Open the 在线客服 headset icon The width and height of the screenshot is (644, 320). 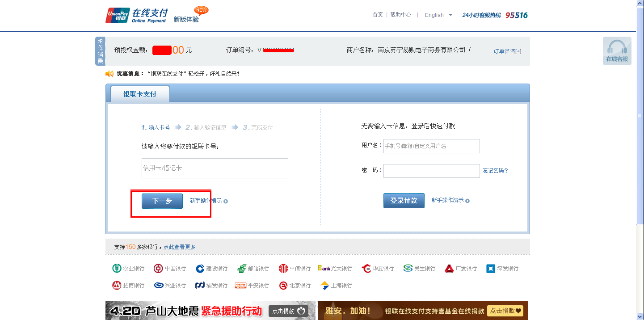click(617, 51)
